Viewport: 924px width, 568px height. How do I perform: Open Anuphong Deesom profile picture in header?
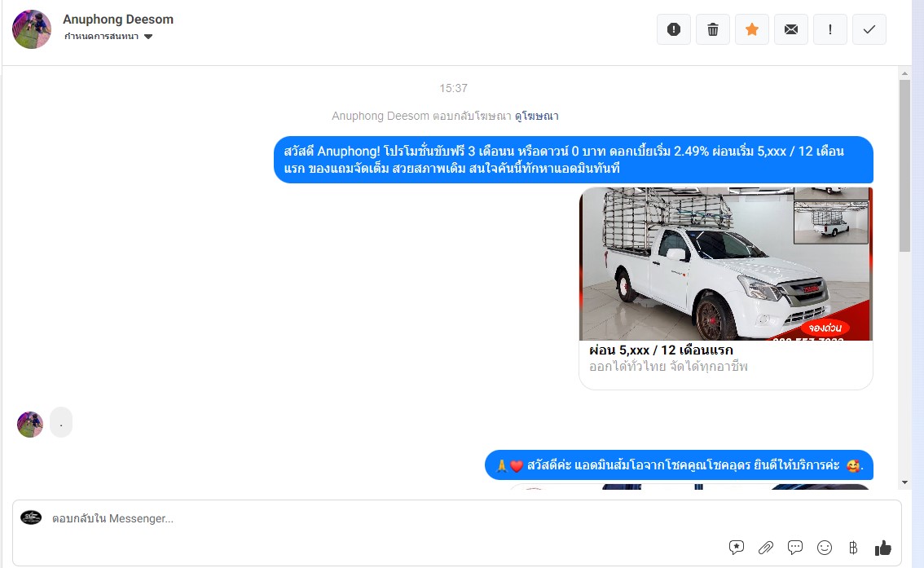coord(32,29)
